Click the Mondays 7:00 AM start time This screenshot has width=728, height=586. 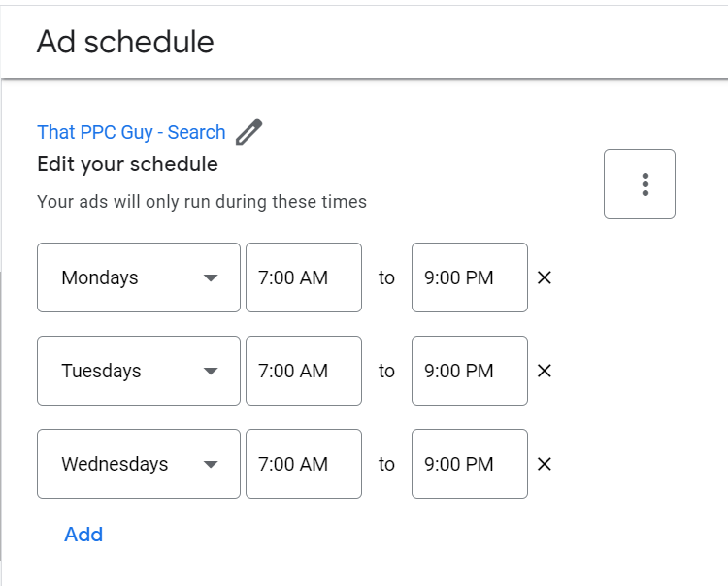[x=303, y=277]
